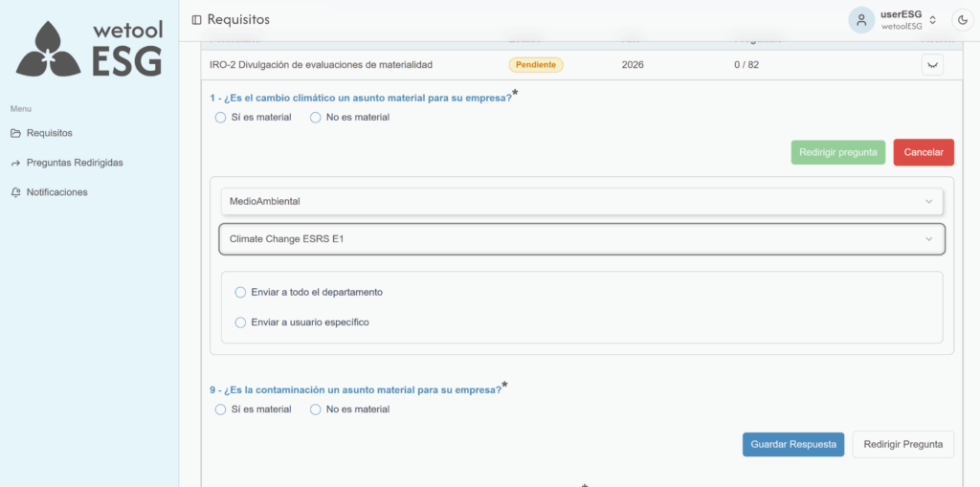Screen dimensions: 980x487
Task: Click the green Redirigir pregunta button
Action: click(838, 152)
